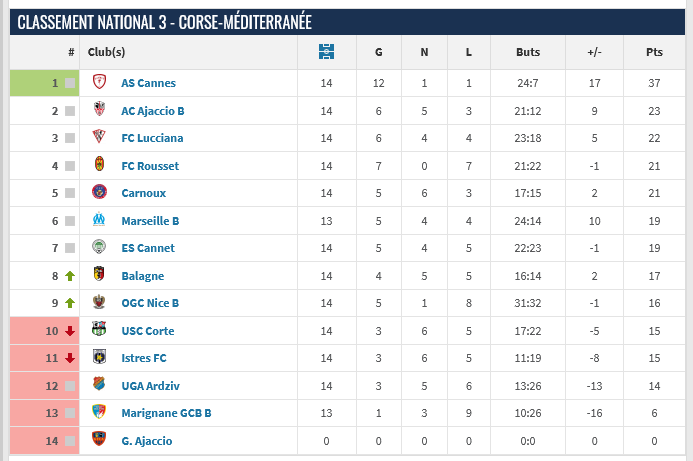
Task: Click the Pts column header
Action: pos(655,52)
